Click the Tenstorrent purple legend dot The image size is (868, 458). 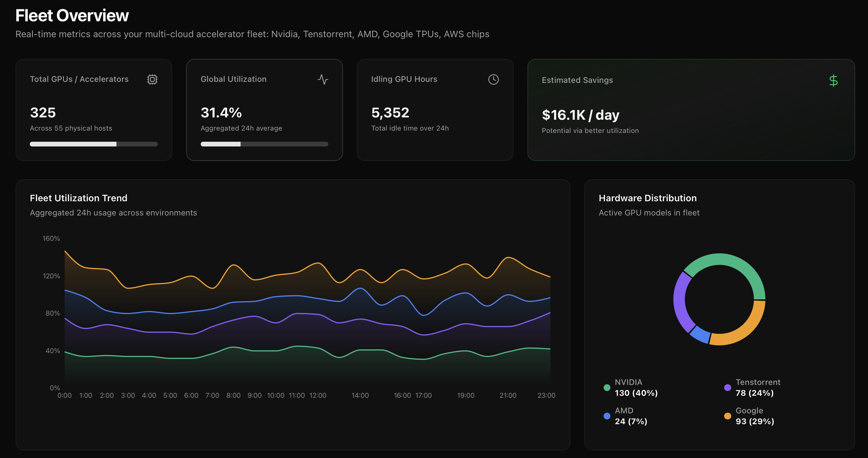pyautogui.click(x=727, y=388)
